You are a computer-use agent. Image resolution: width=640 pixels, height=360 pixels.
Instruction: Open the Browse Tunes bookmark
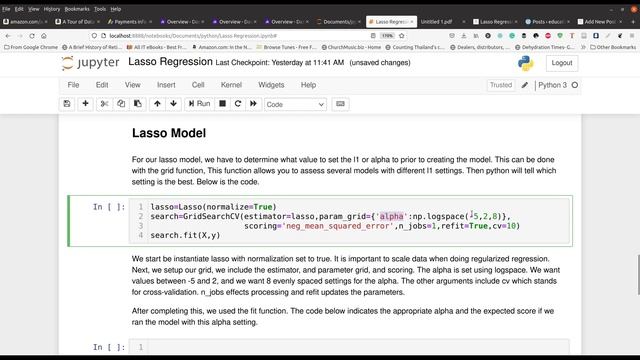[x=287, y=47]
